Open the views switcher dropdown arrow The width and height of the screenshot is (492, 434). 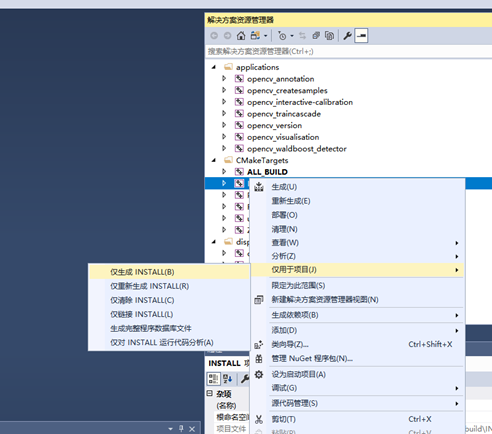266,36
